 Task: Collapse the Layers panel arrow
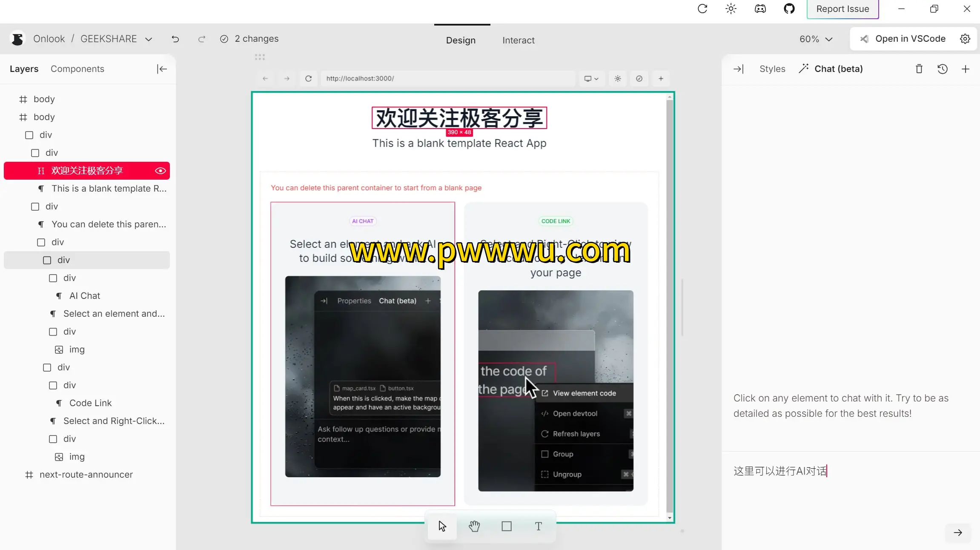point(162,69)
